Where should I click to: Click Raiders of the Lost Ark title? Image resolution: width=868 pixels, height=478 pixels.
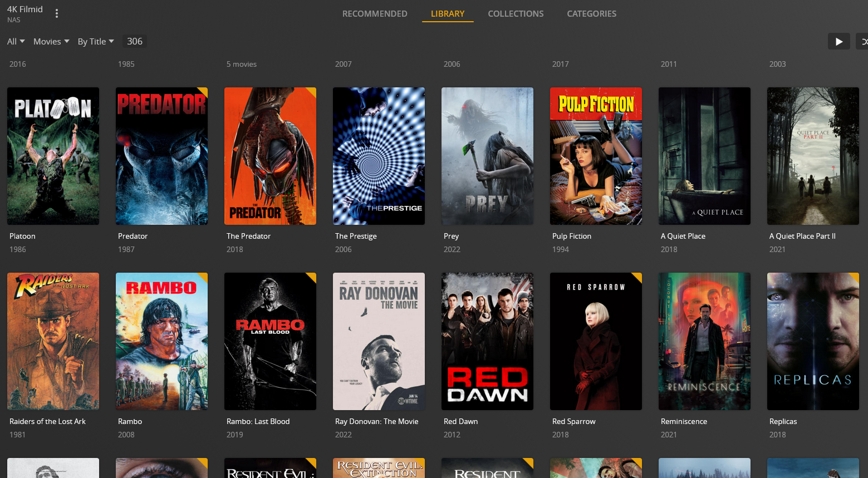click(x=47, y=421)
